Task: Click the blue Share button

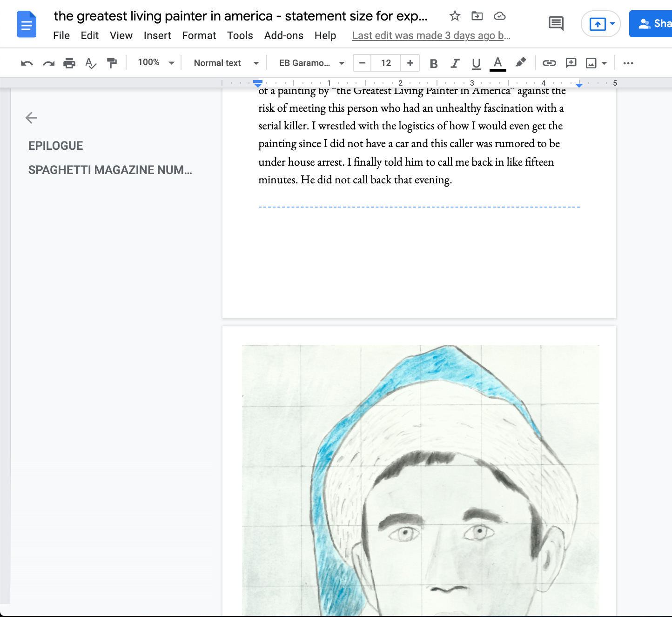Action: pyautogui.click(x=652, y=24)
